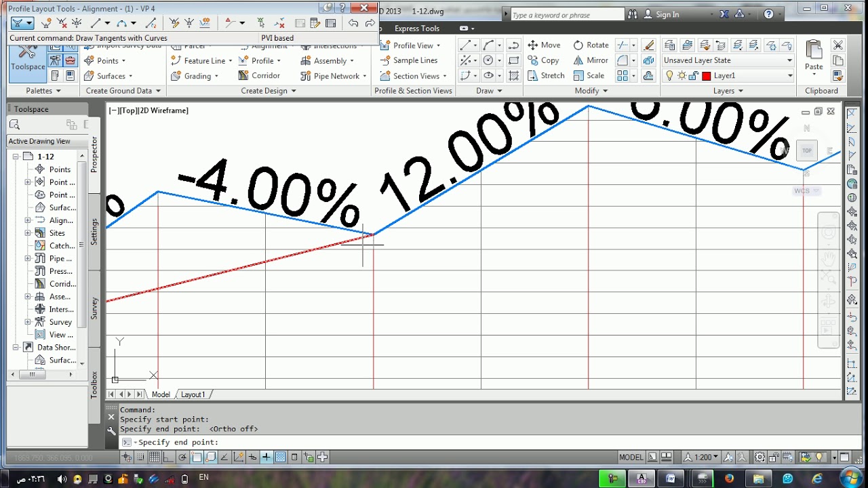Open the Profile View menu button
Screen dimensions: 868x488
point(410,45)
